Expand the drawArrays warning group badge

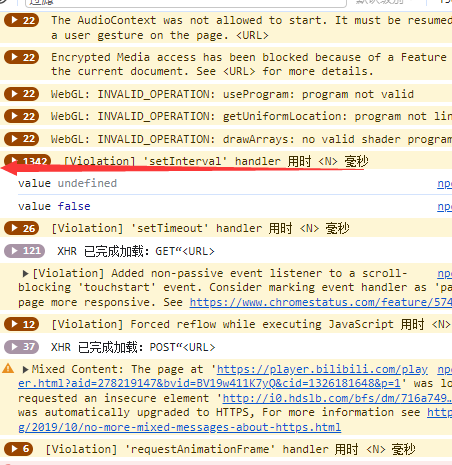pos(21,139)
